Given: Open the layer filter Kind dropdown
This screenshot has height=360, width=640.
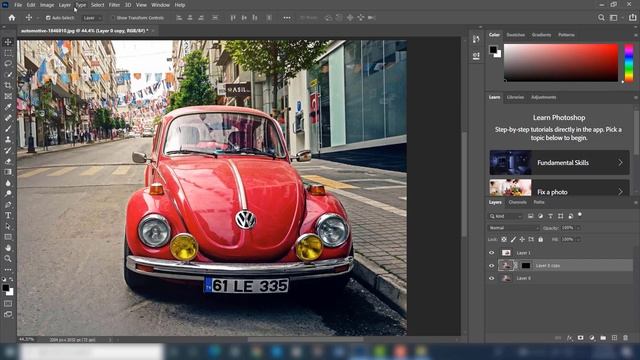Looking at the screenshot, I should pos(505,216).
